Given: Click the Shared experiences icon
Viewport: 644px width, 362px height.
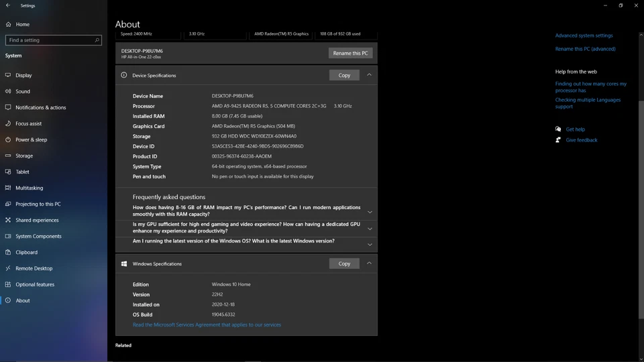Looking at the screenshot, I should click(x=8, y=220).
